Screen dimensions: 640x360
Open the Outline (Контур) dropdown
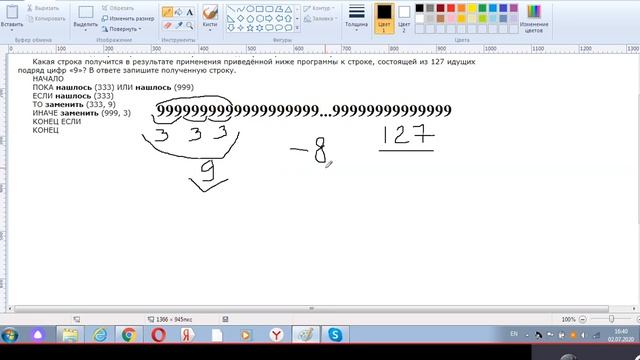(319, 8)
